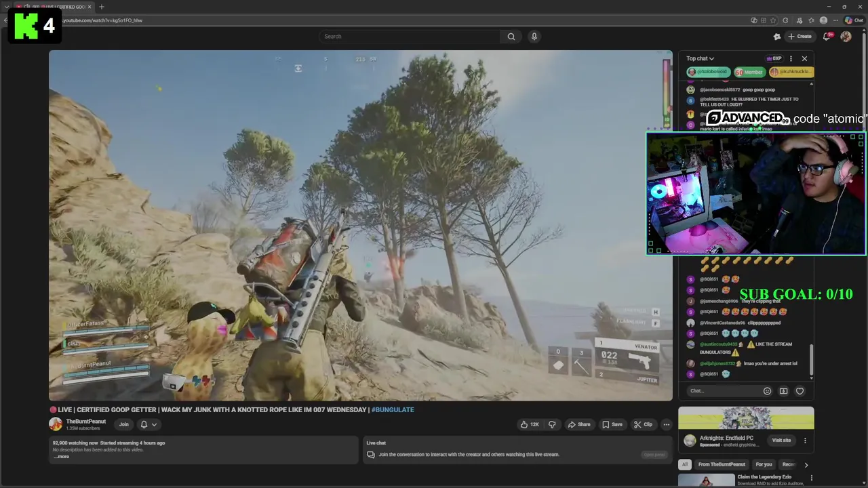Image resolution: width=868 pixels, height=488 pixels.
Task: Open the Arknights advertiser avatar
Action: click(x=690, y=441)
